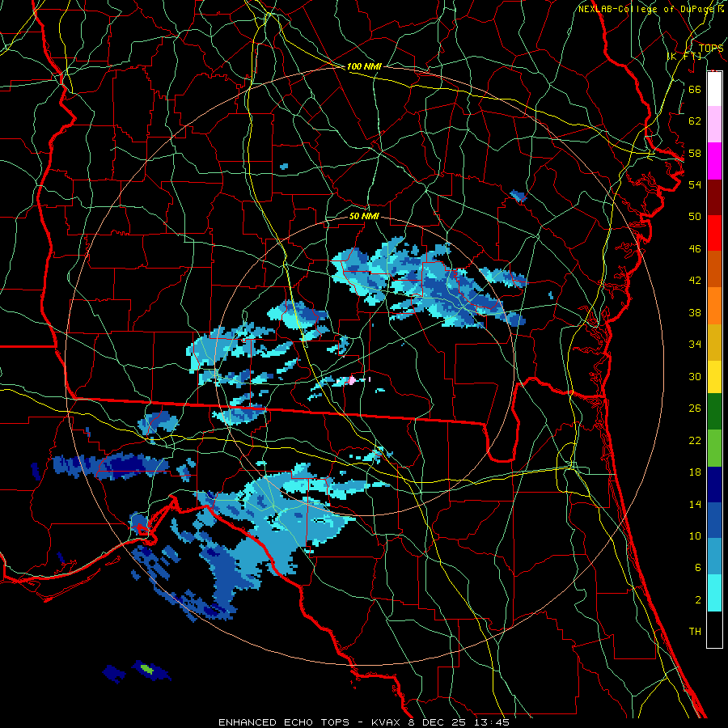
Task: Click the 22 value on the legend
Action: (695, 441)
